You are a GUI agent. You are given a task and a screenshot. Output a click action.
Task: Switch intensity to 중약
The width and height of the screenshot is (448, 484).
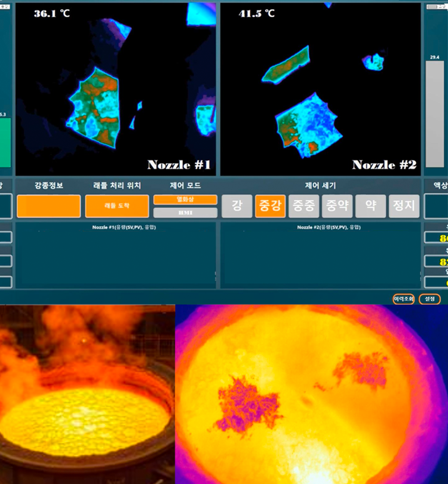coord(337,207)
